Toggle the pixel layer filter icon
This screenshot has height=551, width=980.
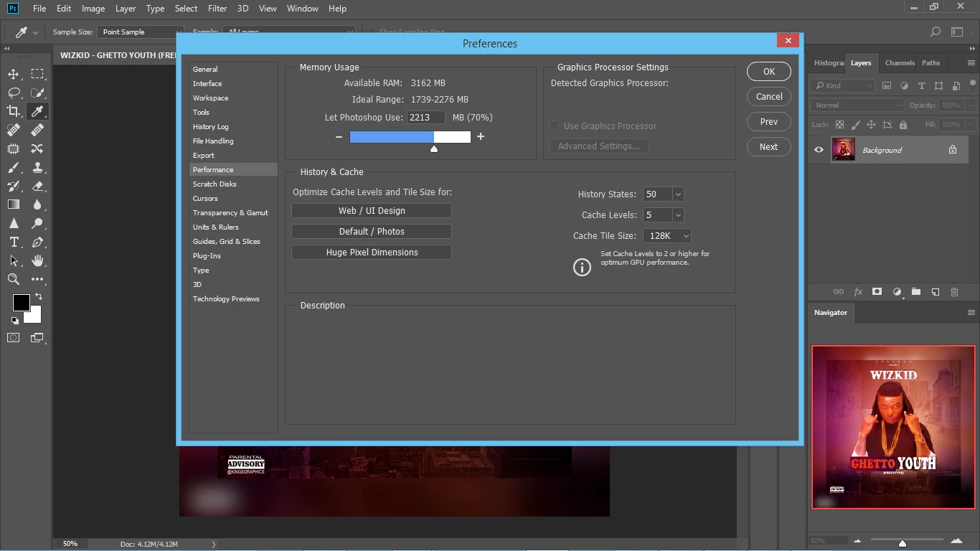pyautogui.click(x=887, y=85)
